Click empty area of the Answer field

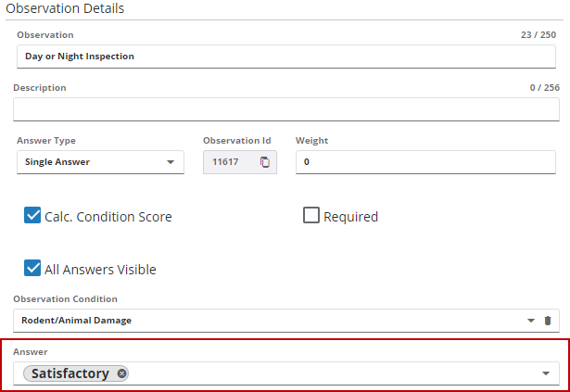click(334, 373)
